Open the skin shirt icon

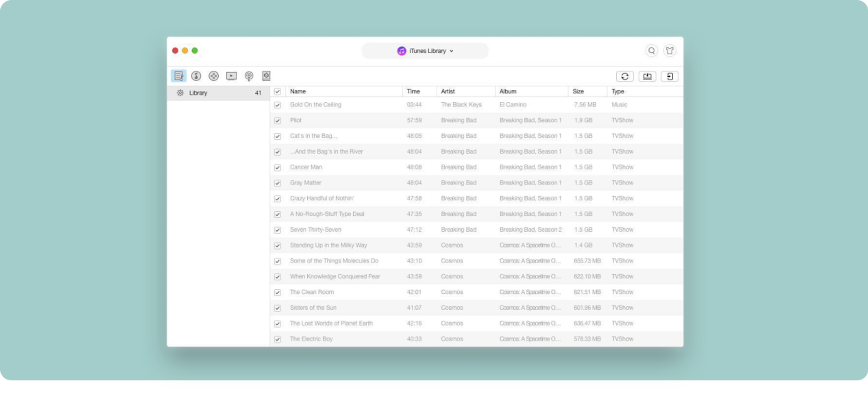click(670, 51)
